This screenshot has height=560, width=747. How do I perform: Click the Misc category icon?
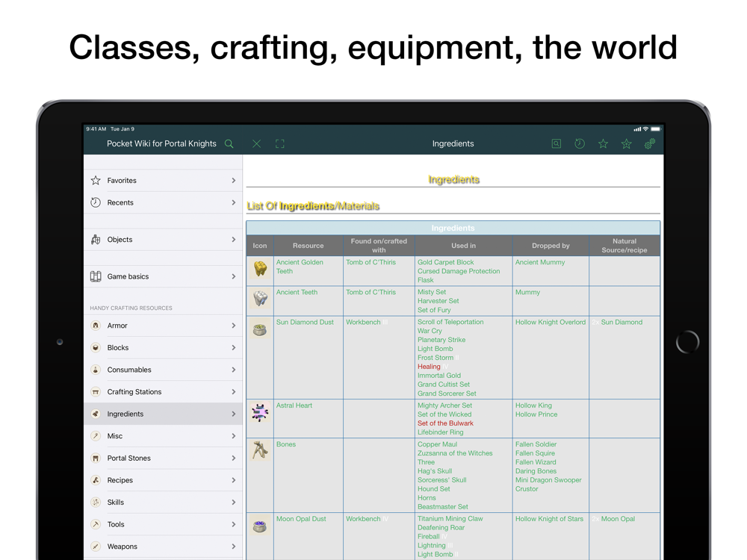tap(96, 436)
